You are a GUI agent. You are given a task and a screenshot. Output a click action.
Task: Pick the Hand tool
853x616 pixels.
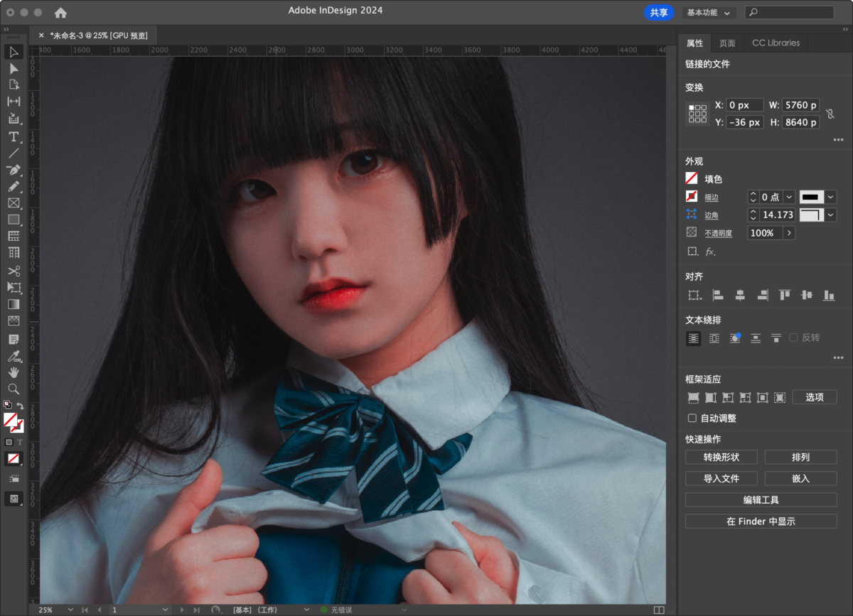click(x=14, y=372)
